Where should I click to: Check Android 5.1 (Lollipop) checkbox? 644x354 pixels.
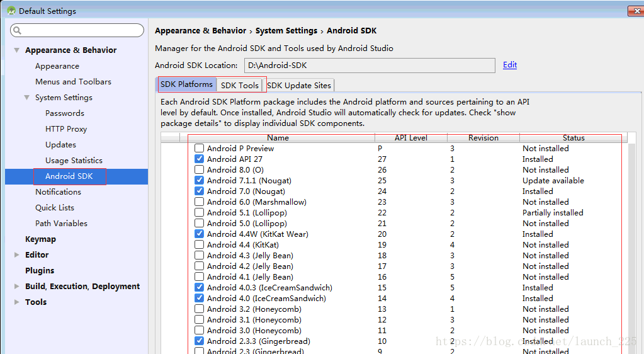coord(199,212)
